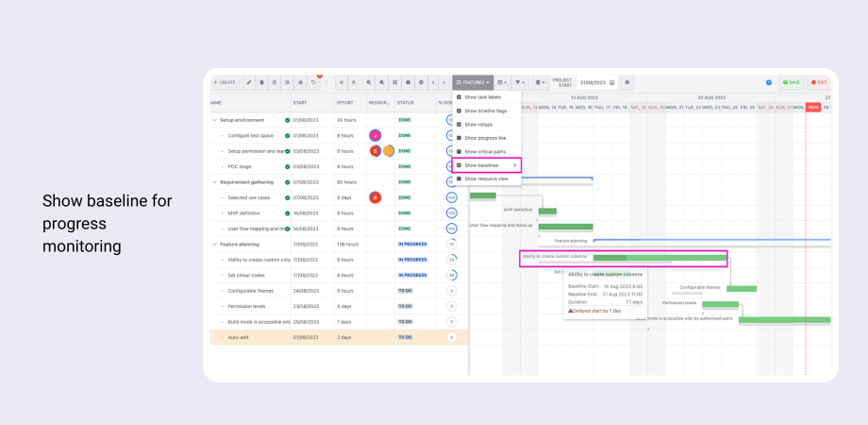Screen dimensions: 868x425
Task: Select the highlighted Auto-edit task row
Action: coord(339,337)
